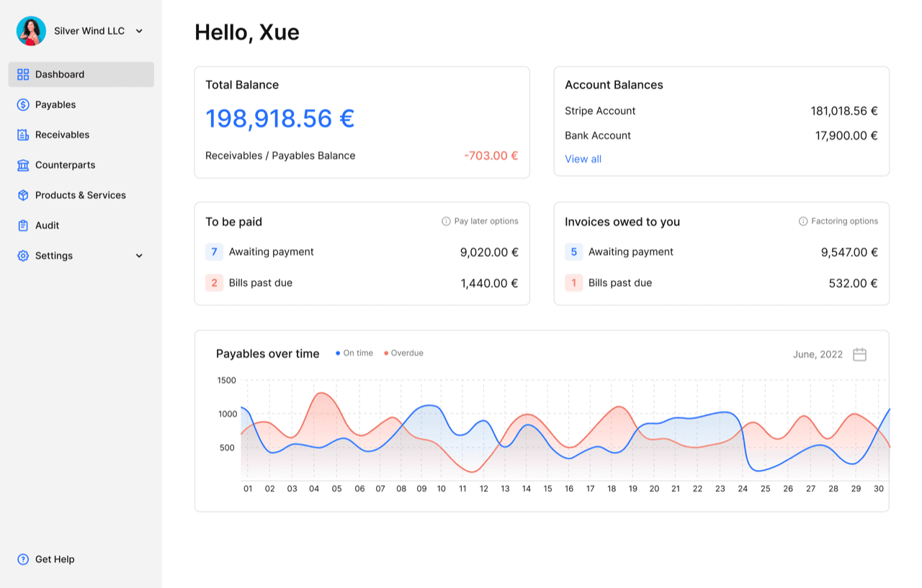Click the blue 7 badge in To be paid

click(x=214, y=252)
